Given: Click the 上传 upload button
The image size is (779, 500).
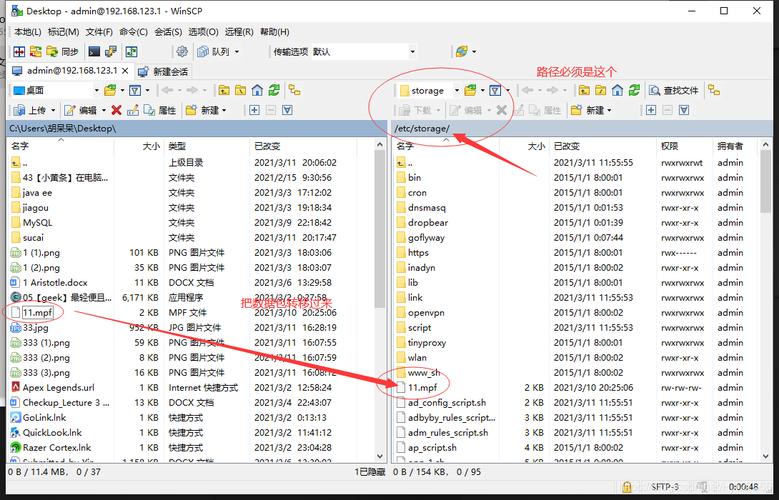Looking at the screenshot, I should tap(30, 110).
